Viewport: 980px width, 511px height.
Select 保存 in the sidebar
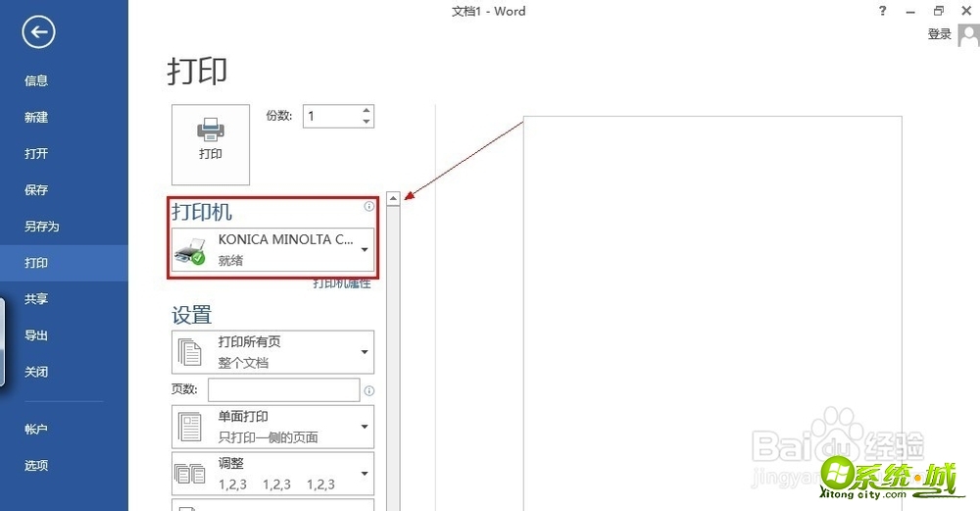36,189
